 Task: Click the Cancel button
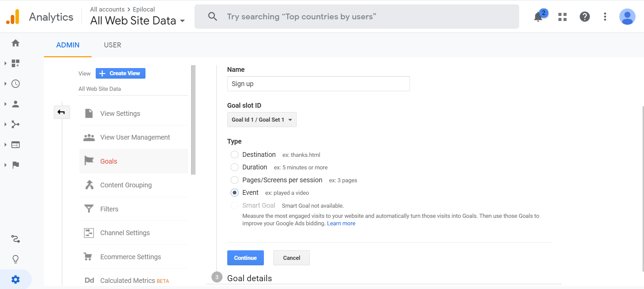pyautogui.click(x=292, y=258)
